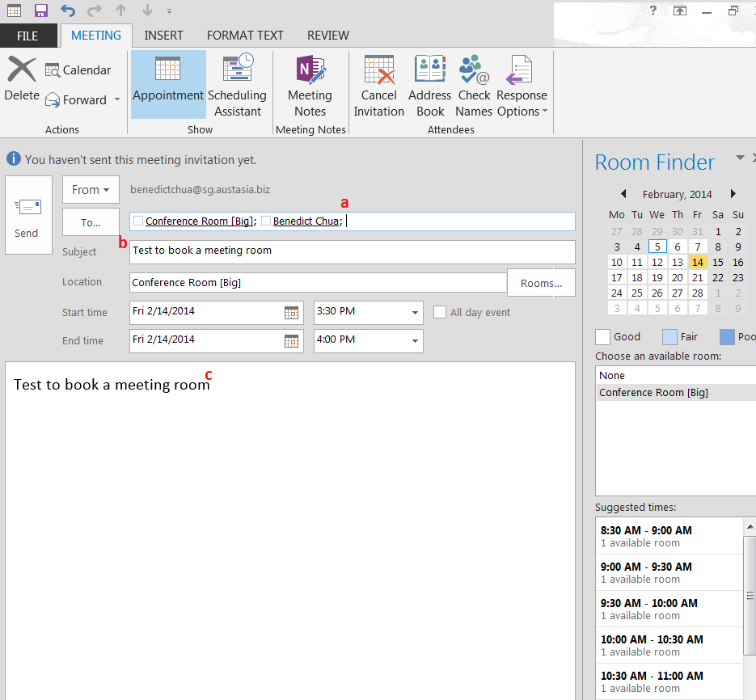The width and height of the screenshot is (756, 700).
Task: Open the Response Options menu
Action: tap(522, 86)
